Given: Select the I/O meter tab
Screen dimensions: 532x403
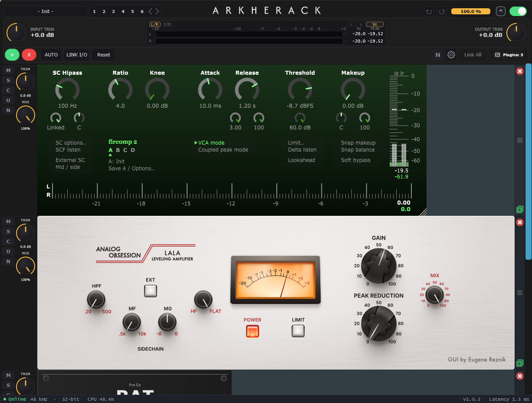Looking at the screenshot, I should point(167,24).
